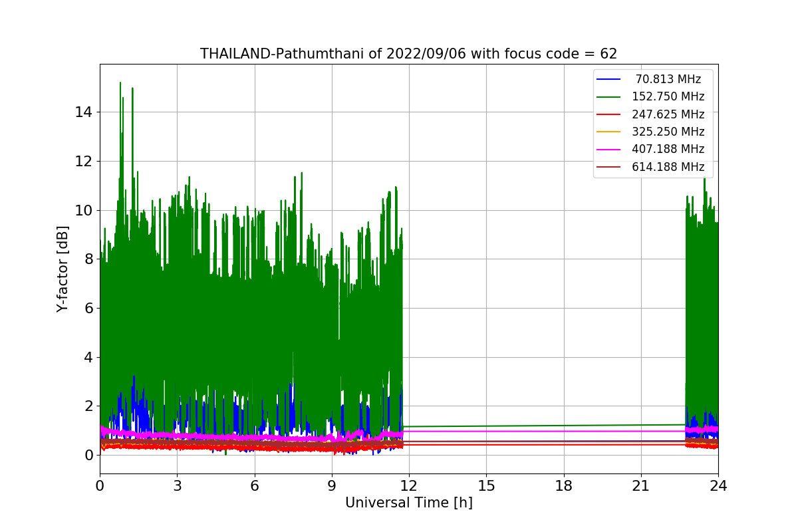Click x-axis tick label 12
The width and height of the screenshot is (798, 532).
pos(409,485)
